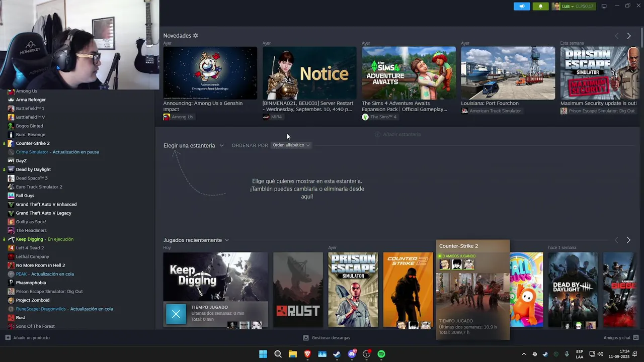This screenshot has width=644, height=362.
Task: Click Añadir estantería button
Action: (397, 134)
